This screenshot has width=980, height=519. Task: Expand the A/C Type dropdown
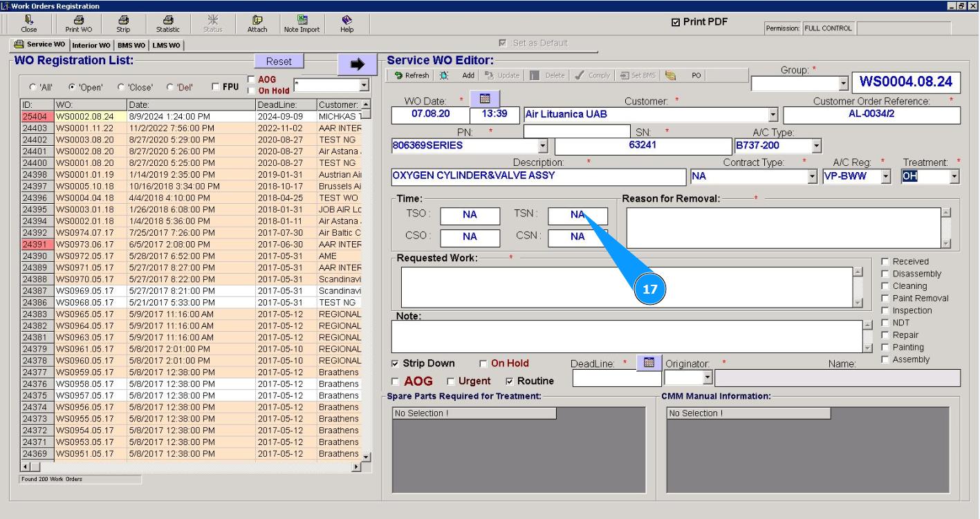pos(816,147)
